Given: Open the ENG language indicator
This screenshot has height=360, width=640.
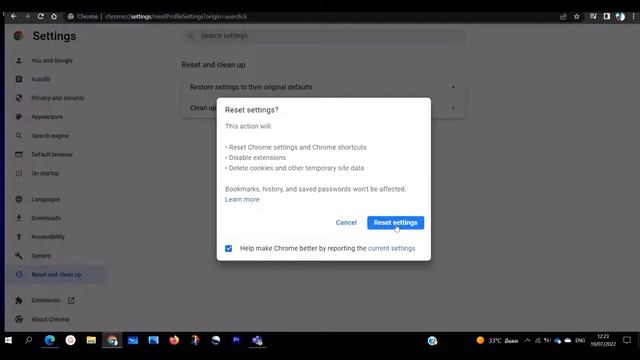Looking at the screenshot, I should pyautogui.click(x=580, y=340).
